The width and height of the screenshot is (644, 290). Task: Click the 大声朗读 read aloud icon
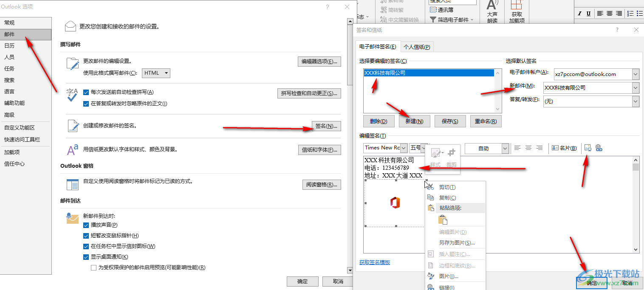pyautogui.click(x=492, y=6)
